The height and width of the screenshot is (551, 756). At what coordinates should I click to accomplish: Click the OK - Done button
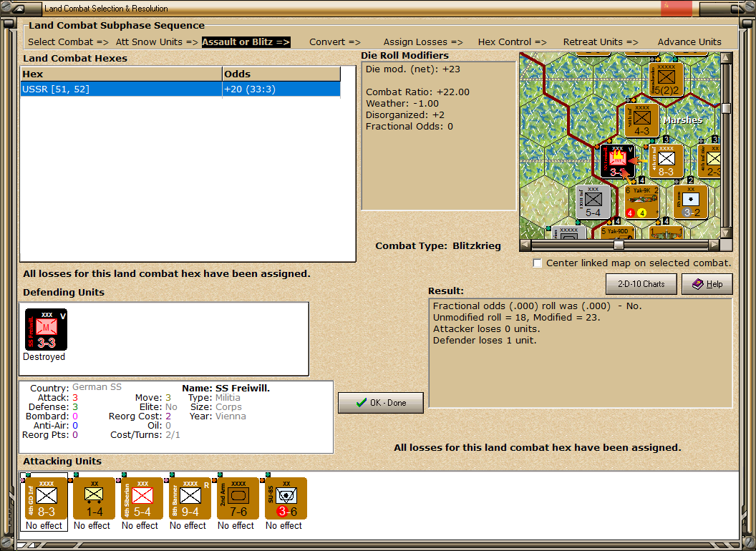coord(381,403)
